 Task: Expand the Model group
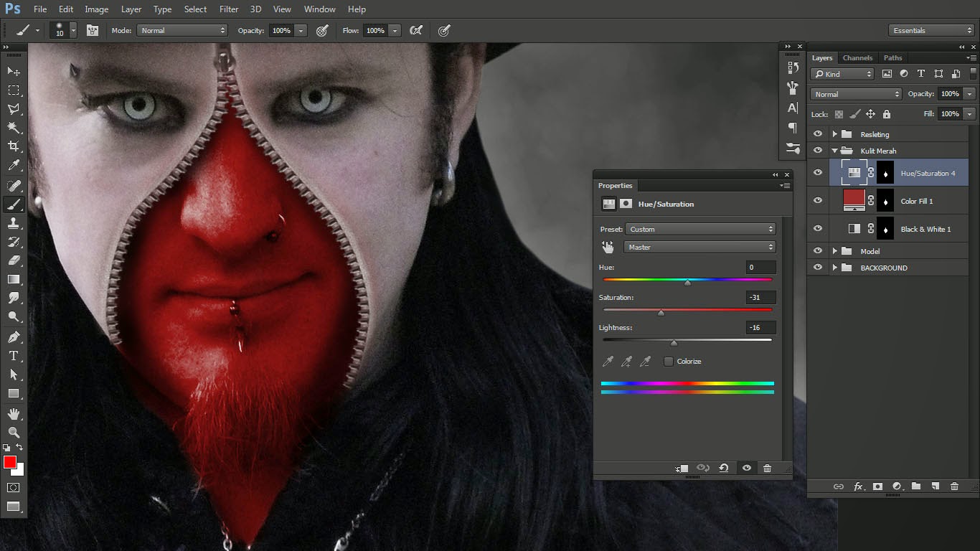point(834,251)
